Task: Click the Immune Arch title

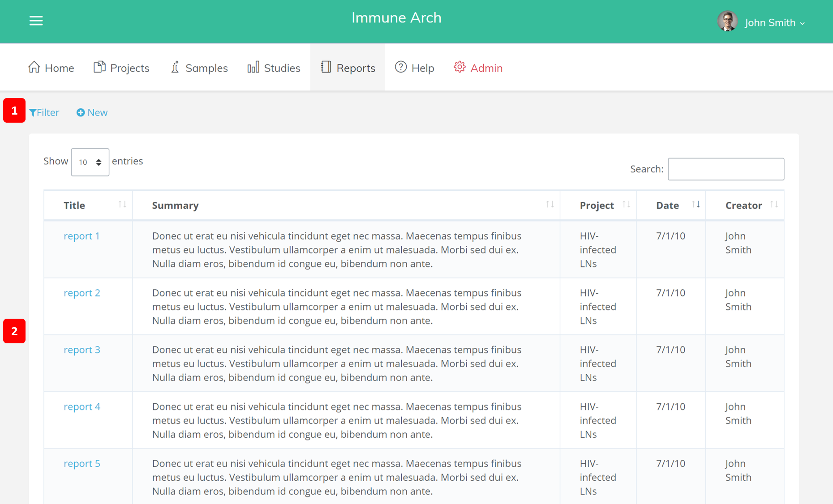Action: click(396, 18)
